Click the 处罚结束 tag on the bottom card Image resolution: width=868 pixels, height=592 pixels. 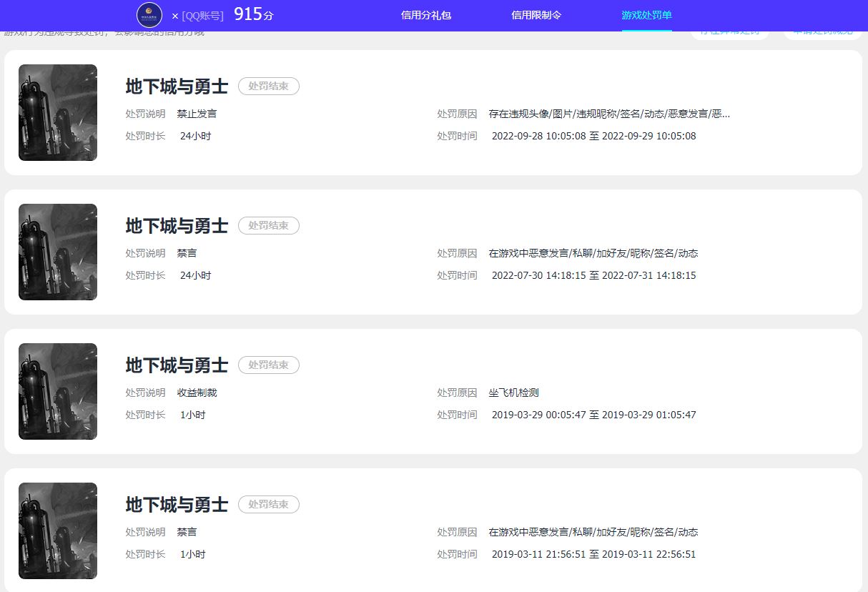point(268,504)
